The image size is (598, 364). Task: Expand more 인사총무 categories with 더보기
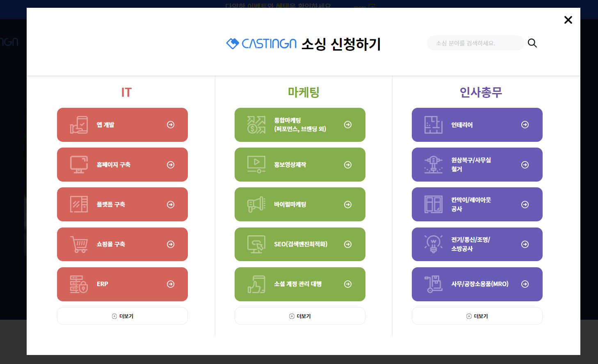click(477, 316)
